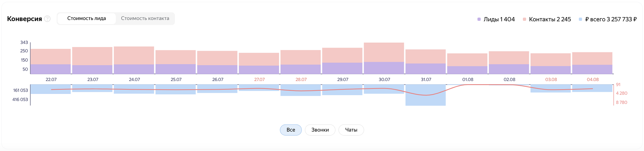Click the purple Лиды legend swatch
644x151 pixels.
479,19
